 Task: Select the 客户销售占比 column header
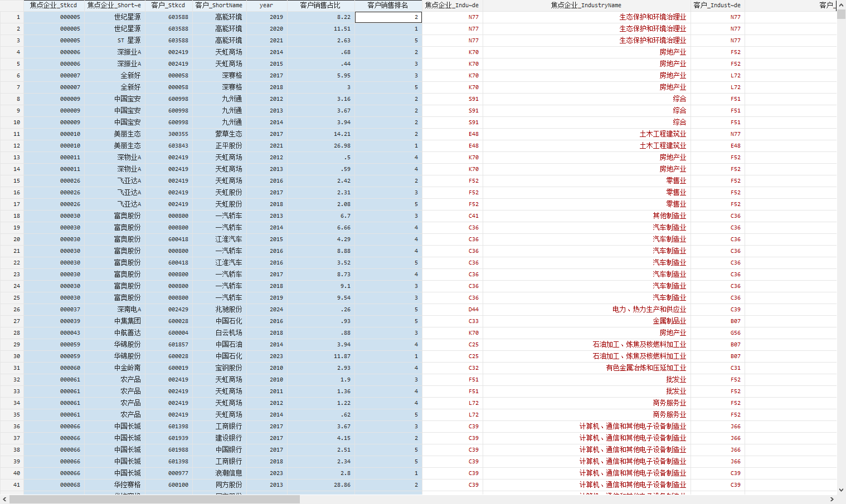[320, 5]
